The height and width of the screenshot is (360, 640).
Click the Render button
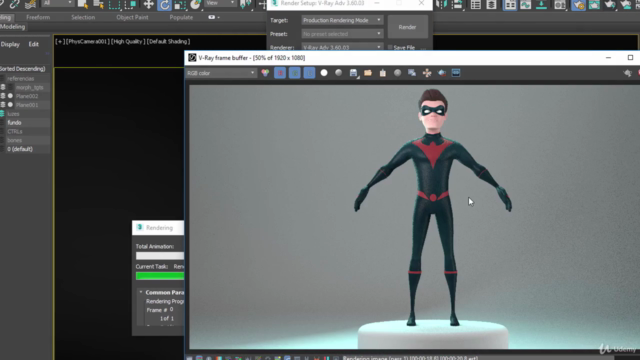tap(407, 27)
